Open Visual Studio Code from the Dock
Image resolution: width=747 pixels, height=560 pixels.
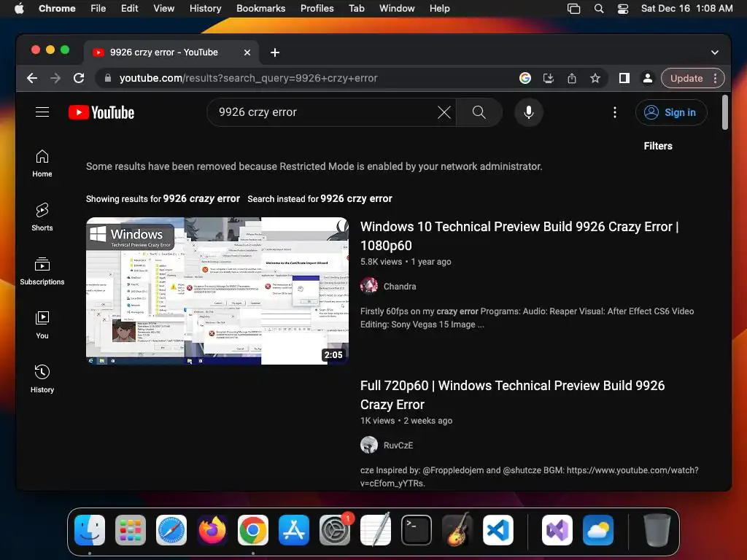pos(498,530)
